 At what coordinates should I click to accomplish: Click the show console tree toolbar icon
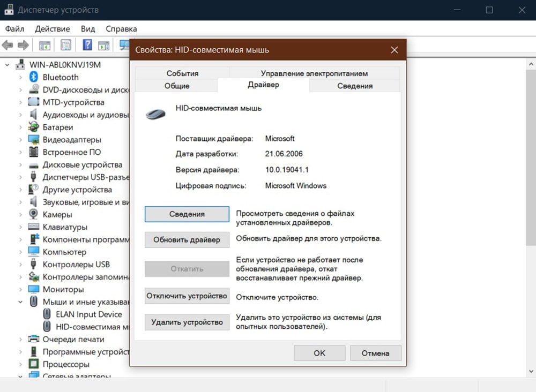coord(44,45)
